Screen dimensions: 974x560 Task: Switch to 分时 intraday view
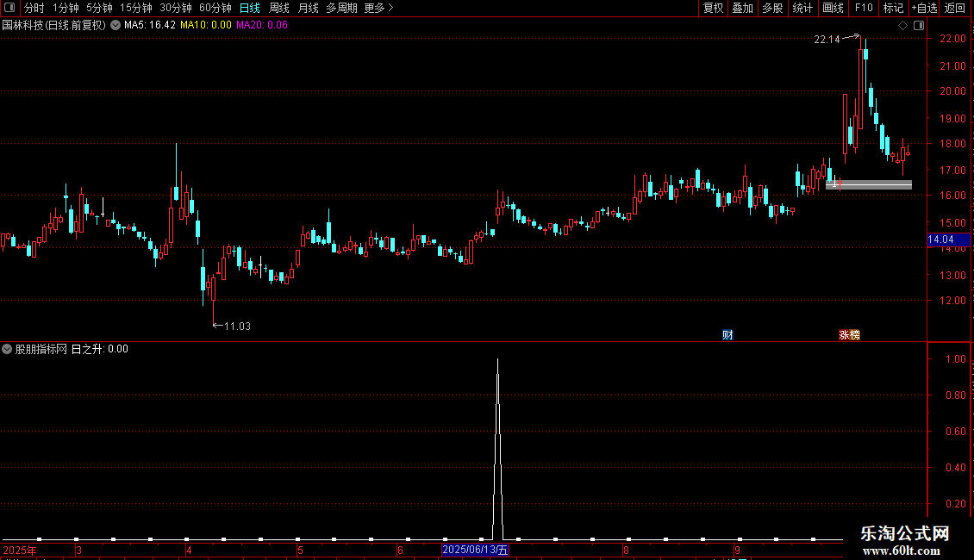click(x=34, y=8)
